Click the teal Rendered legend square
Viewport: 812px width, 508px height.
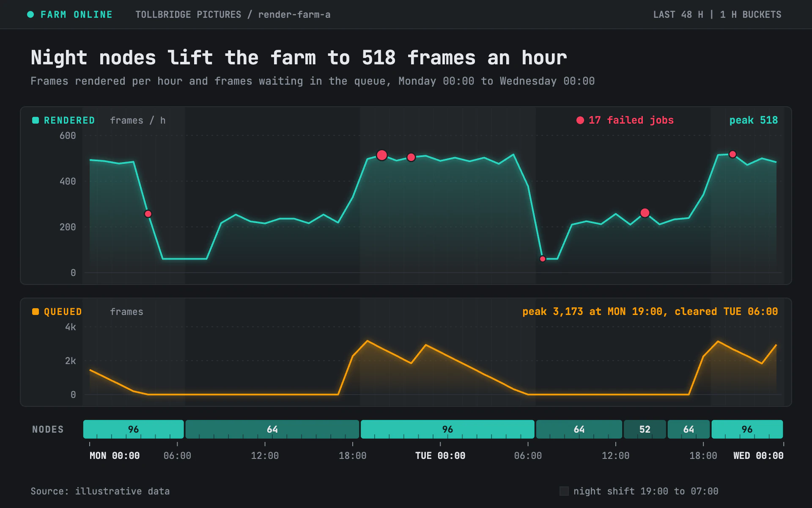36,120
